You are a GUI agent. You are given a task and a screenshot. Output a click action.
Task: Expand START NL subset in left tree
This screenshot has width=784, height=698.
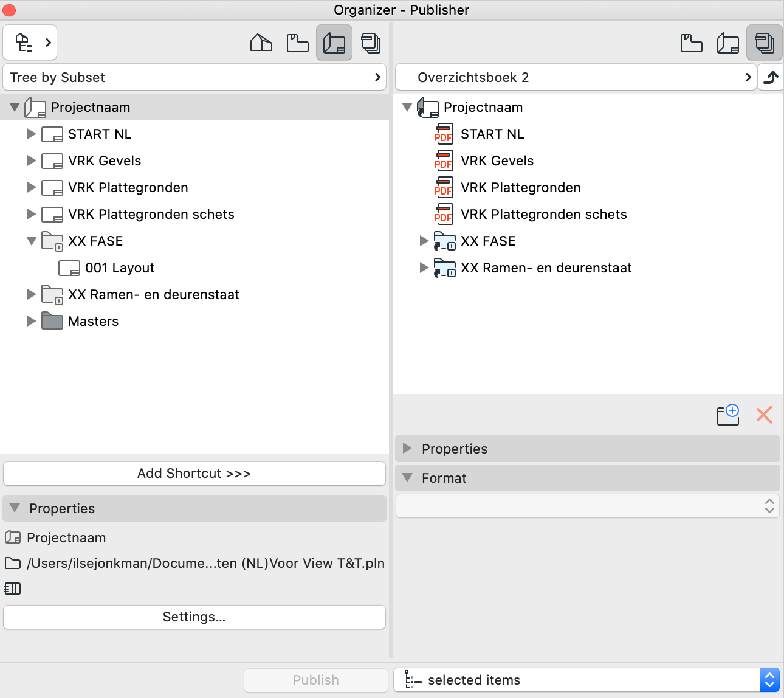click(32, 134)
